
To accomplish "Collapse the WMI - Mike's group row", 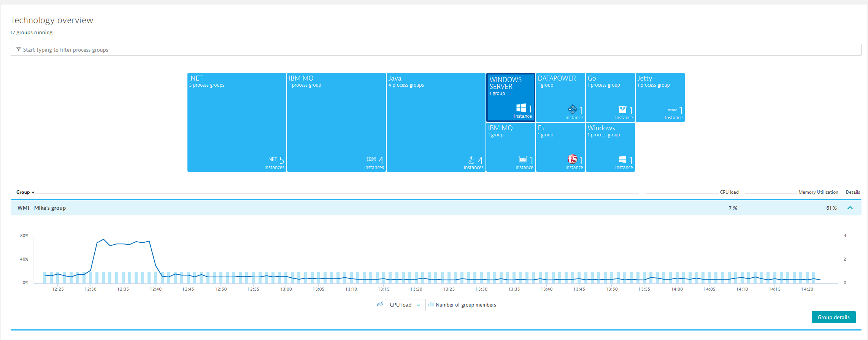I will click(x=850, y=208).
